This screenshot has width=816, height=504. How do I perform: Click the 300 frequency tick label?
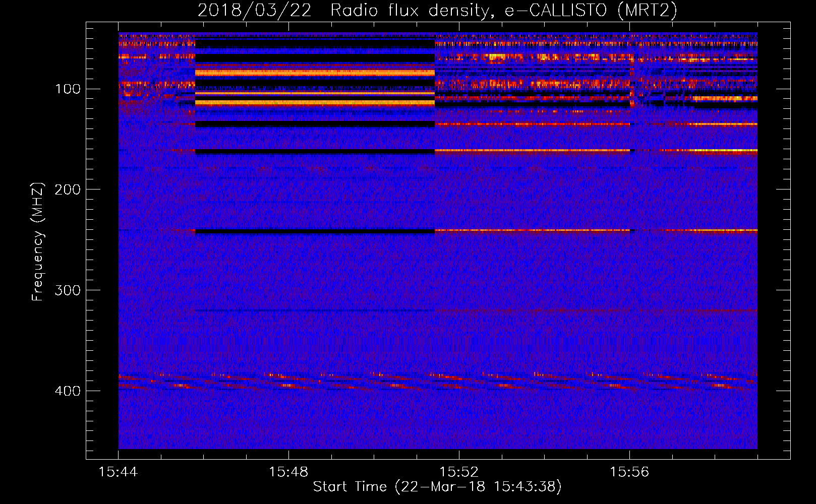point(68,290)
